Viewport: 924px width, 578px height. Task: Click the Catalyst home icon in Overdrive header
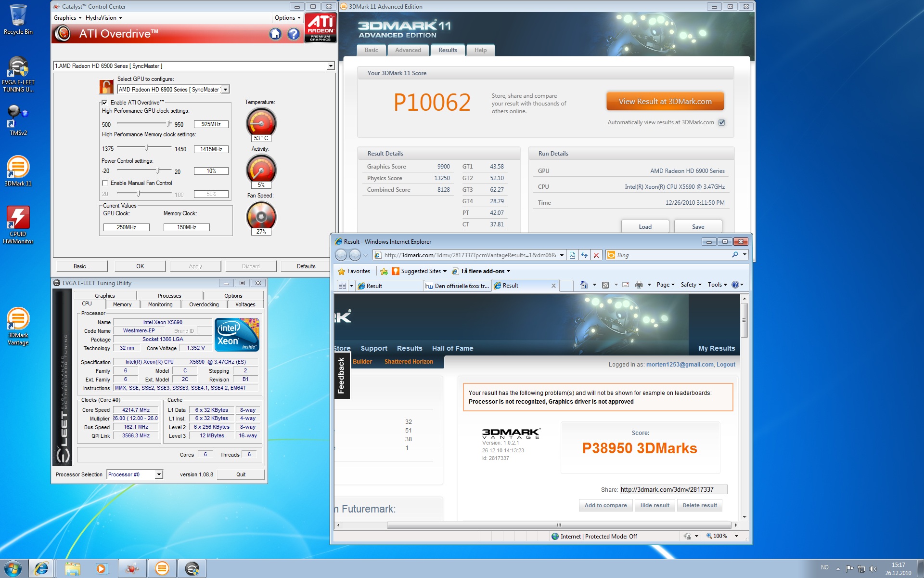[x=275, y=34]
